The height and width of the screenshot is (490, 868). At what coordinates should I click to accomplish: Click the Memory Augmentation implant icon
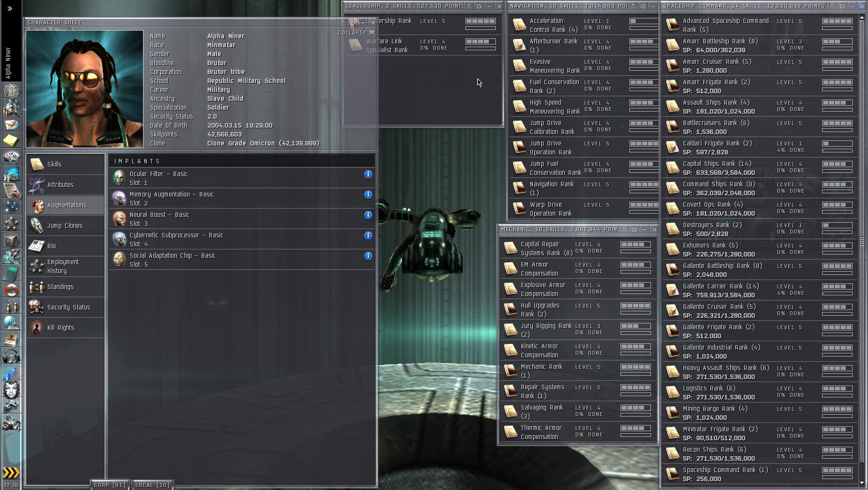coord(119,198)
